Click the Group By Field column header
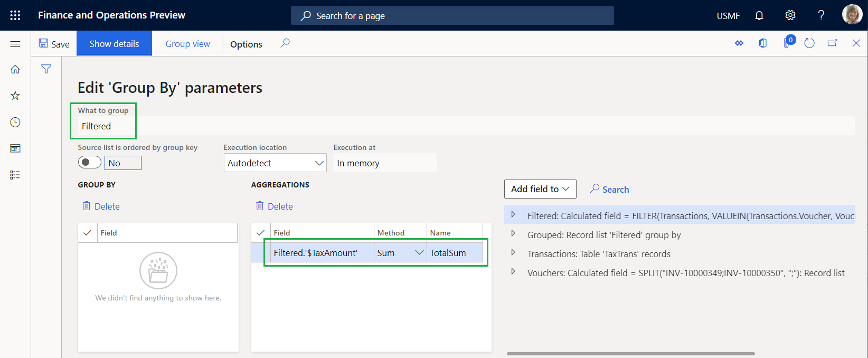Viewport: 868px width, 358px height. pos(167,233)
